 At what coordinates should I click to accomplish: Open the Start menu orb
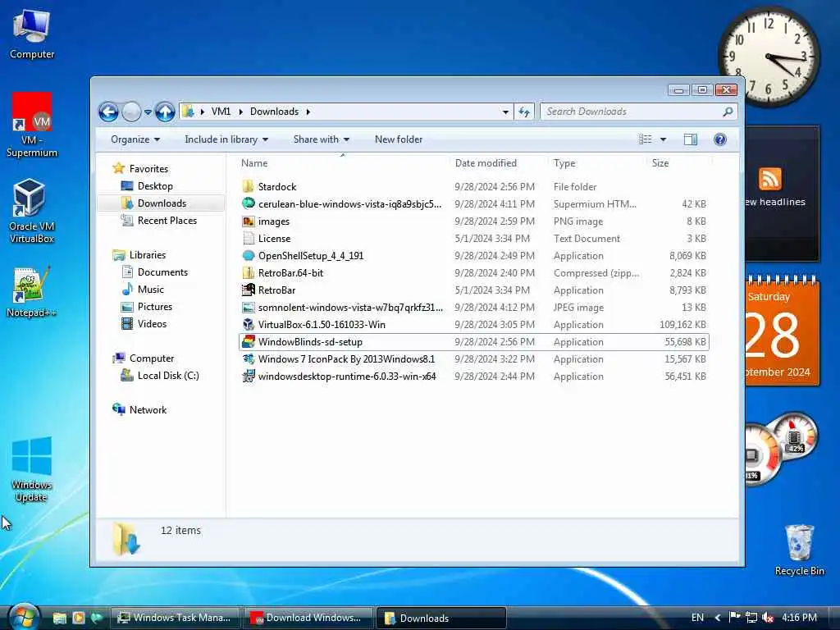[x=23, y=617]
